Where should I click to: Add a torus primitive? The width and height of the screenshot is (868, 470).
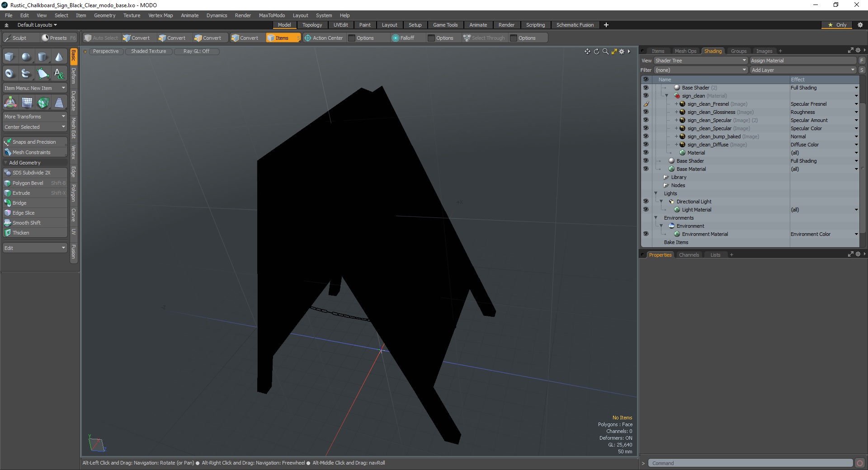9,73
